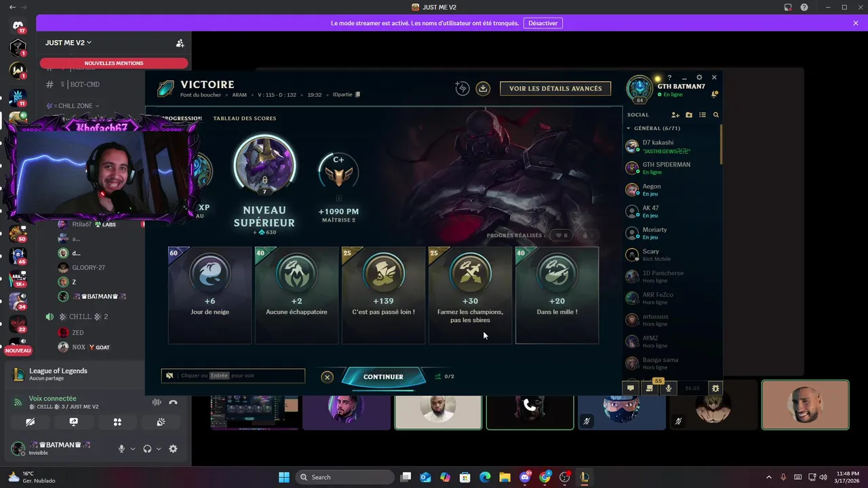
Task: Close the streamer mode banner
Action: (x=856, y=23)
